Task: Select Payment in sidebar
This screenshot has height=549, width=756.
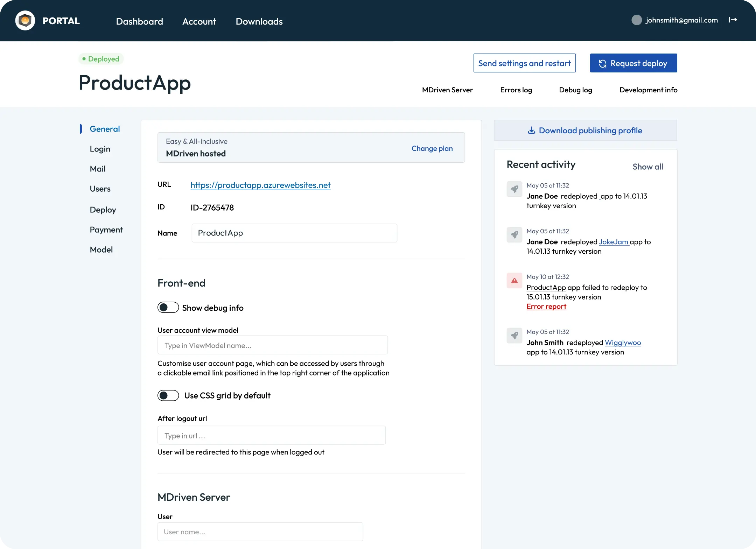Action: [x=106, y=230]
